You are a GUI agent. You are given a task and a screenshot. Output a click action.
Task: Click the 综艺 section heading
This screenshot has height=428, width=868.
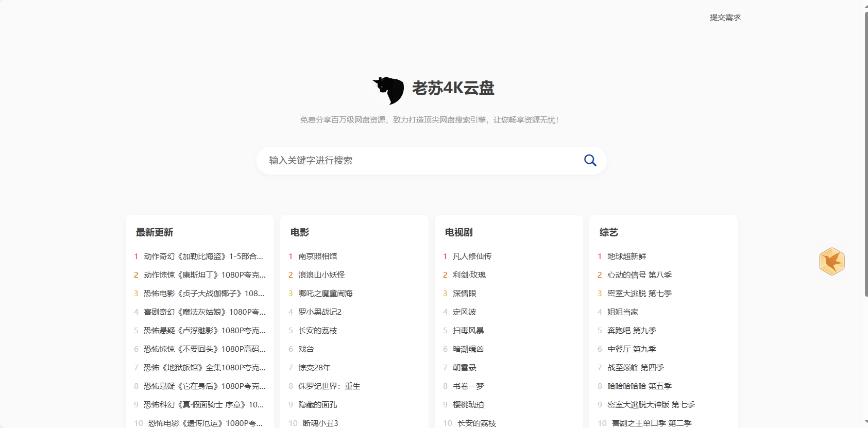pyautogui.click(x=609, y=232)
